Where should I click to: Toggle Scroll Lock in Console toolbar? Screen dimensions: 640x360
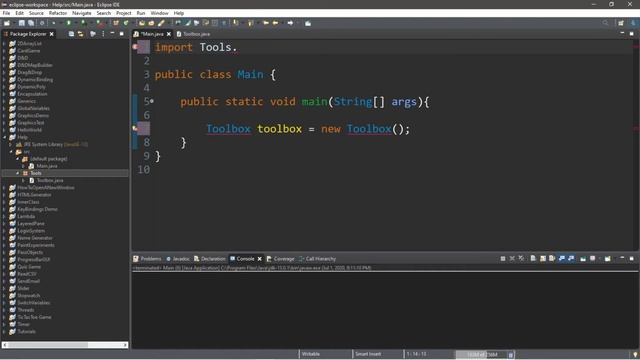pyautogui.click(x=543, y=258)
